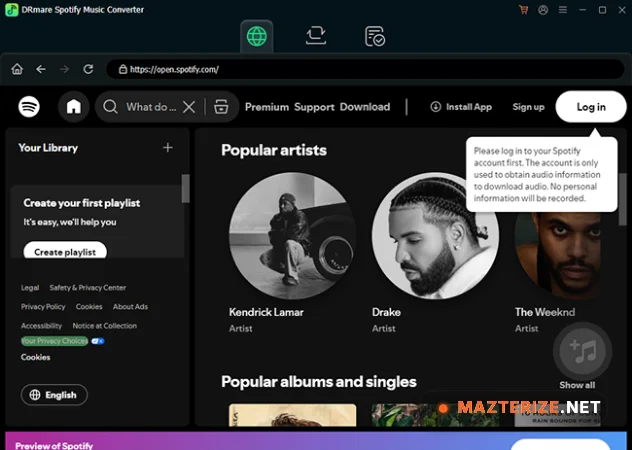Open Your Privacy Choices link
The image size is (632, 450).
54,341
